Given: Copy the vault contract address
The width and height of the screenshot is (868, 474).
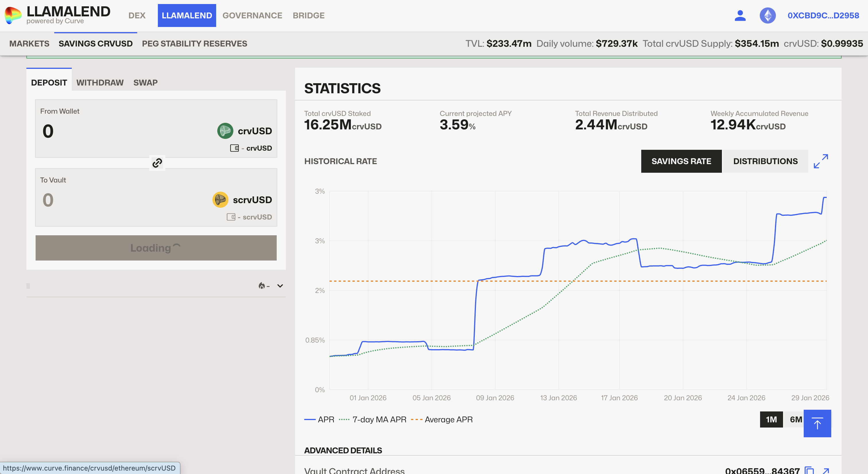Looking at the screenshot, I should [x=809, y=470].
